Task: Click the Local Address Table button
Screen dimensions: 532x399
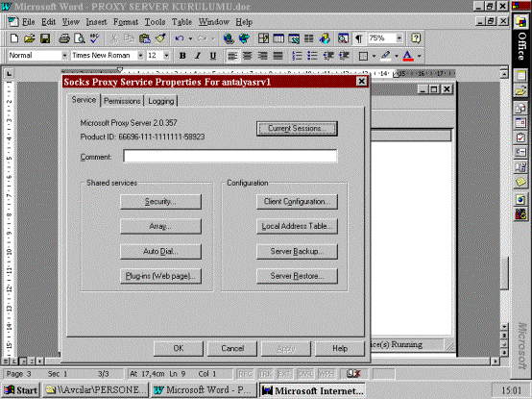Action: [x=297, y=226]
